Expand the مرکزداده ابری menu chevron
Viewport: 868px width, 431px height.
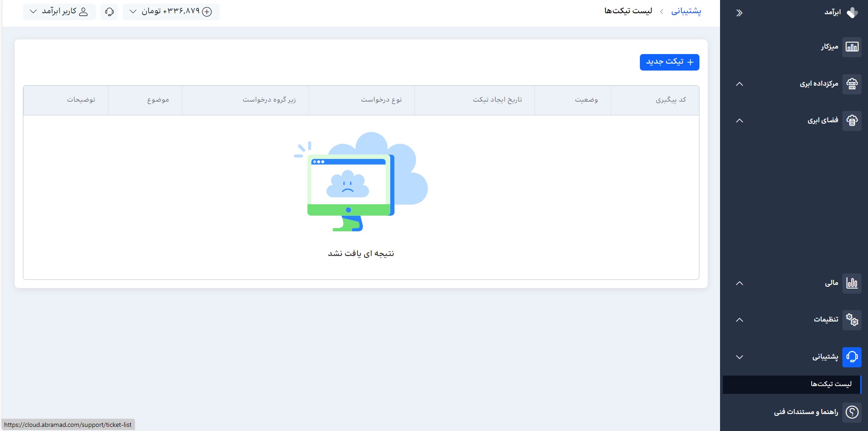pyautogui.click(x=739, y=84)
